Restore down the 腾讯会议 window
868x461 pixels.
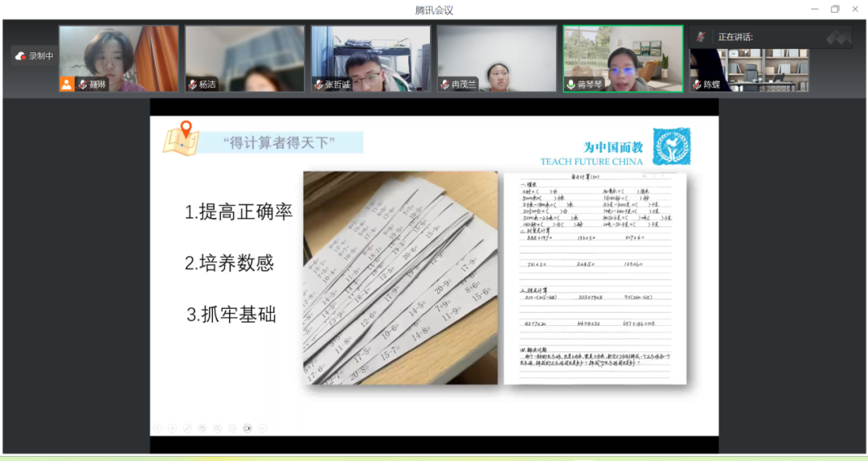pyautogui.click(x=835, y=9)
